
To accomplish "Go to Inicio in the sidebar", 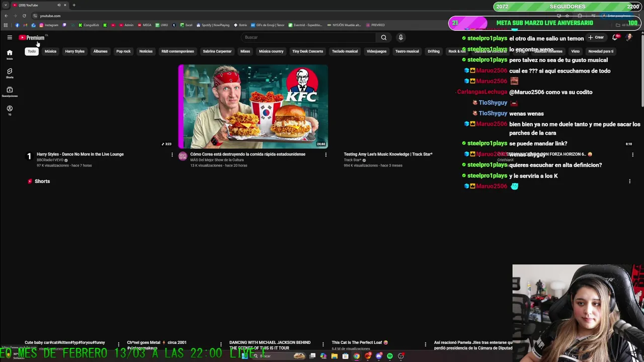I will tap(10, 54).
